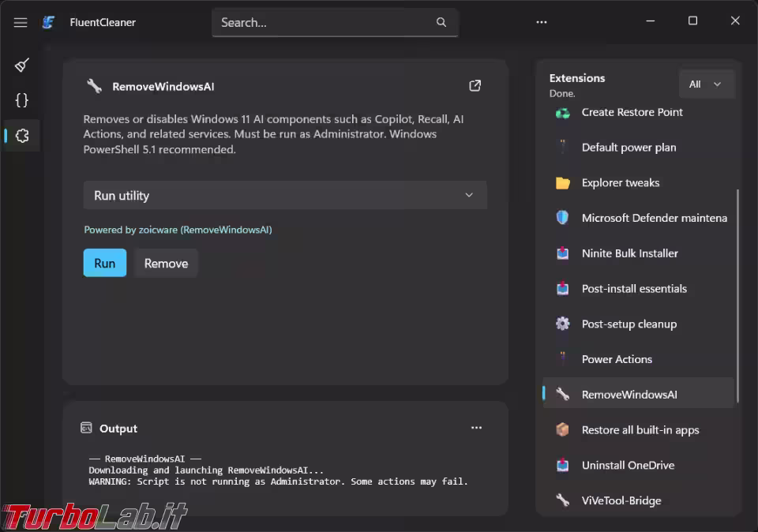Click the RemoveWindowsAI wrench list icon
758x532 pixels.
(x=563, y=395)
